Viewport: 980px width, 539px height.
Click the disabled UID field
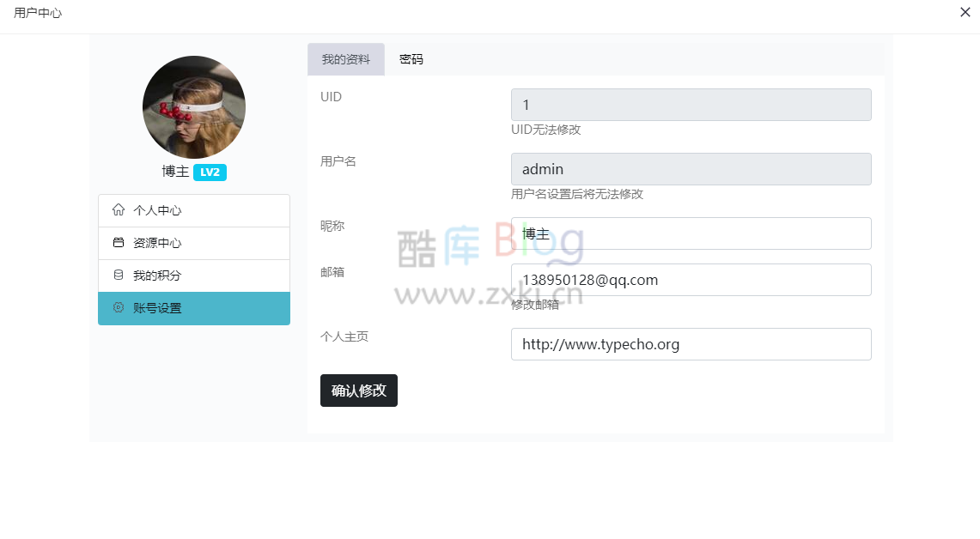[691, 104]
